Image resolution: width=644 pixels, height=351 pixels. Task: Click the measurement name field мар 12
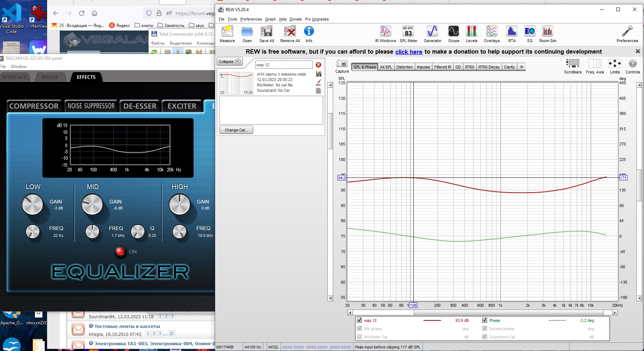click(284, 65)
